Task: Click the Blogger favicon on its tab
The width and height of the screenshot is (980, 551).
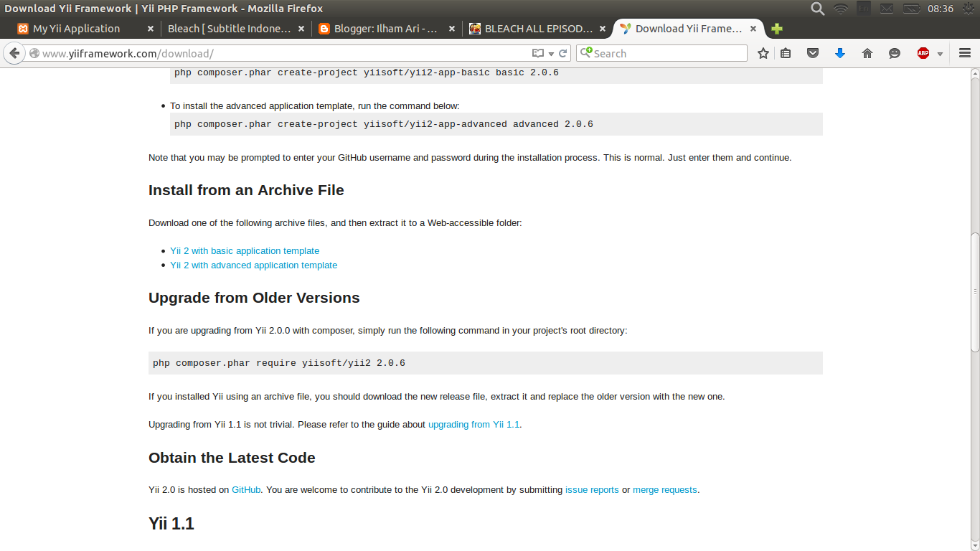Action: tap(324, 29)
